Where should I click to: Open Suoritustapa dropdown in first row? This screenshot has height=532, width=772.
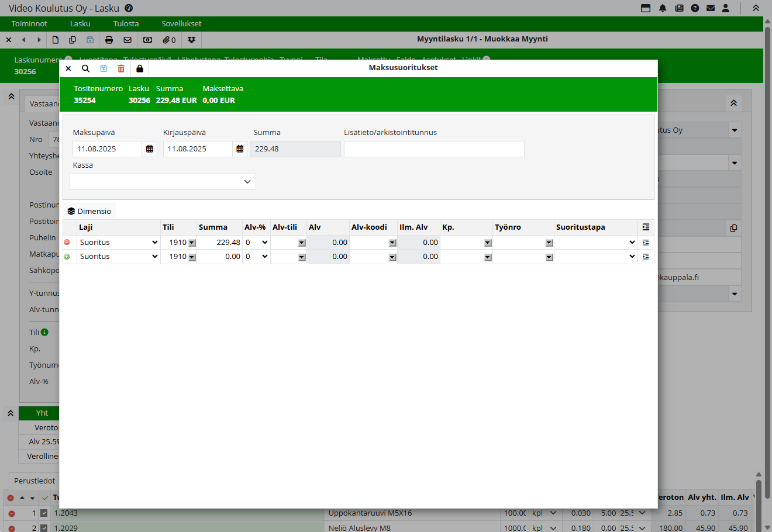595,242
